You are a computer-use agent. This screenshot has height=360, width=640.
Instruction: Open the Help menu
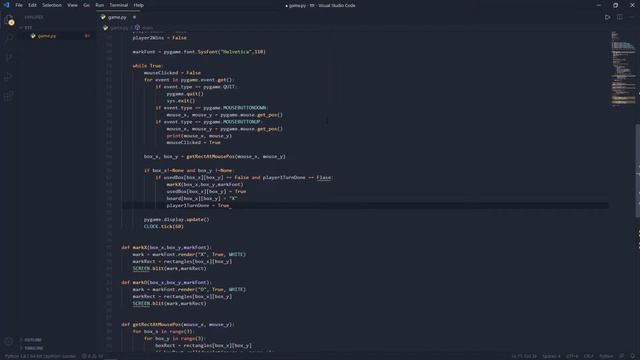(138, 5)
